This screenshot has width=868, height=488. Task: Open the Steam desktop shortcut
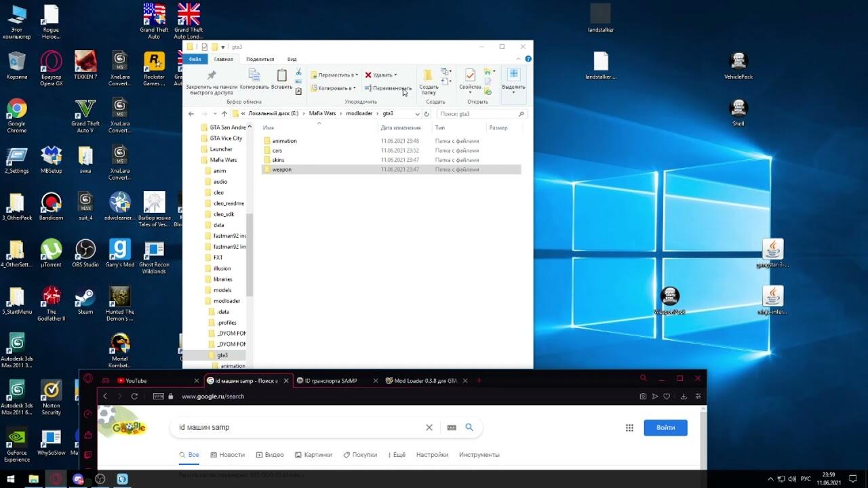coord(85,301)
